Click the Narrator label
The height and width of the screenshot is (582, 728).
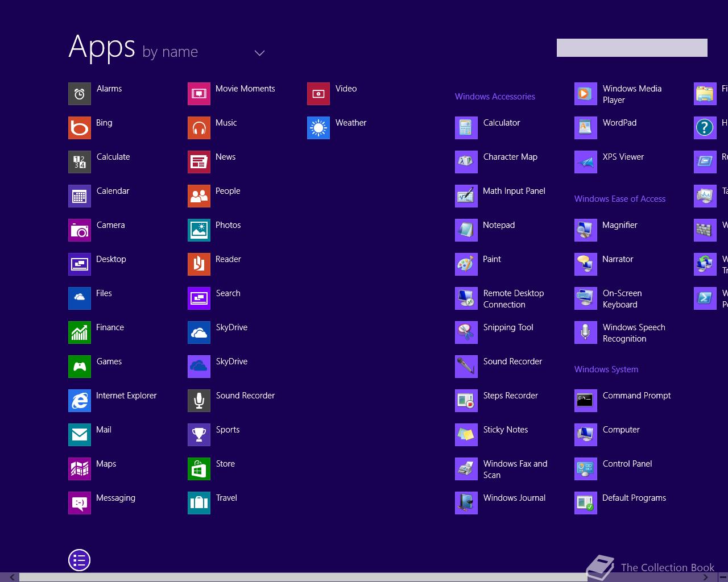618,259
